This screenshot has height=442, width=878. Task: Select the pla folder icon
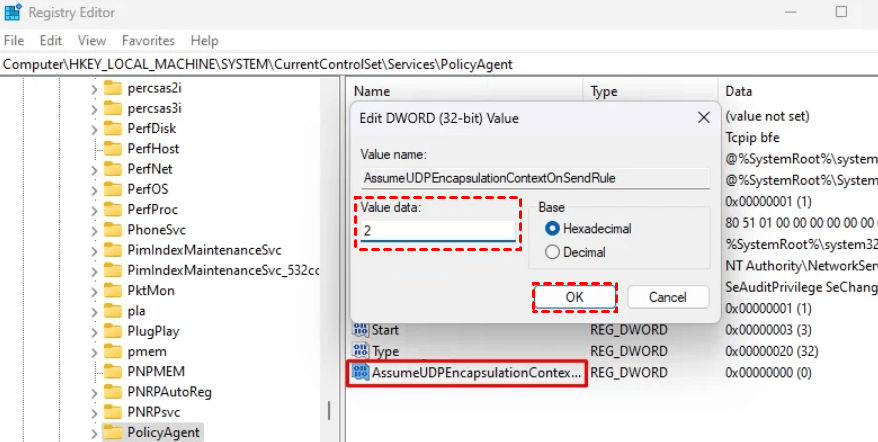point(113,310)
